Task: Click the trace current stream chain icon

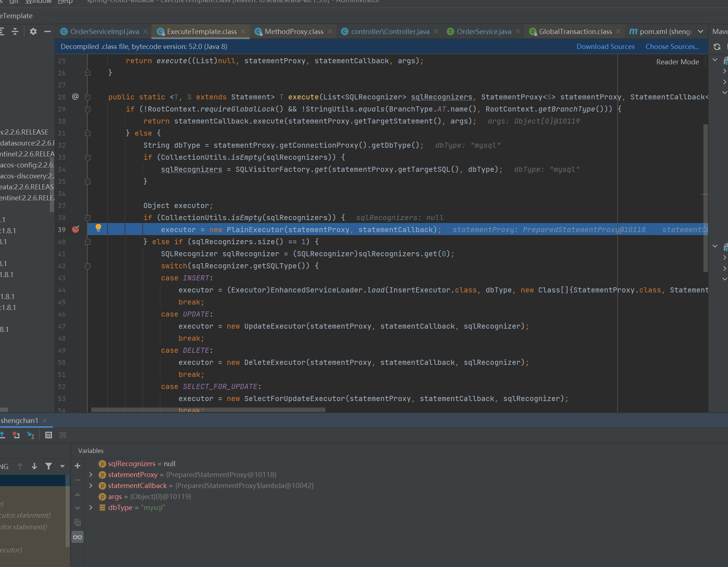Action: click(x=63, y=435)
